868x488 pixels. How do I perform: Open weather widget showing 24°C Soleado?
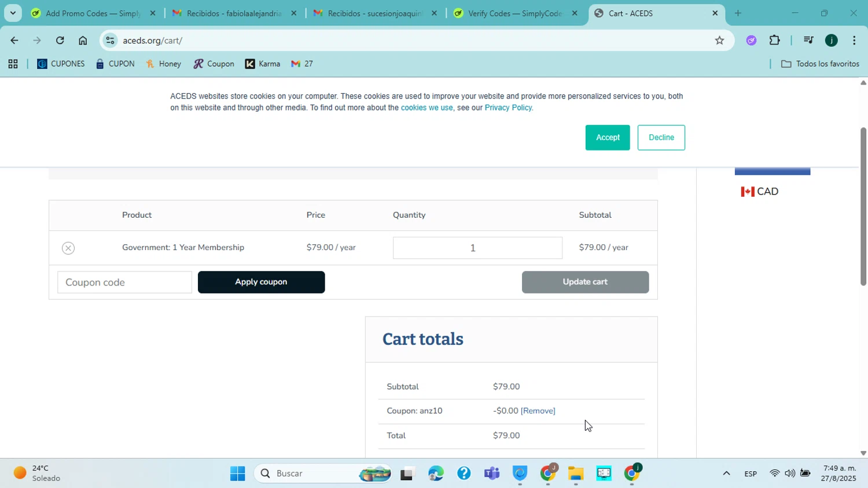tap(37, 474)
